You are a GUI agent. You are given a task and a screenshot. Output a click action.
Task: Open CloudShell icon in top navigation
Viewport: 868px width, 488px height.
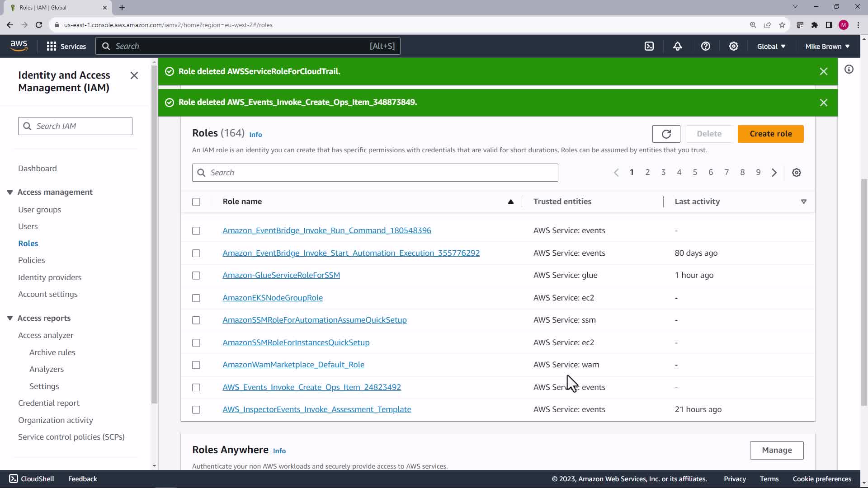point(649,46)
